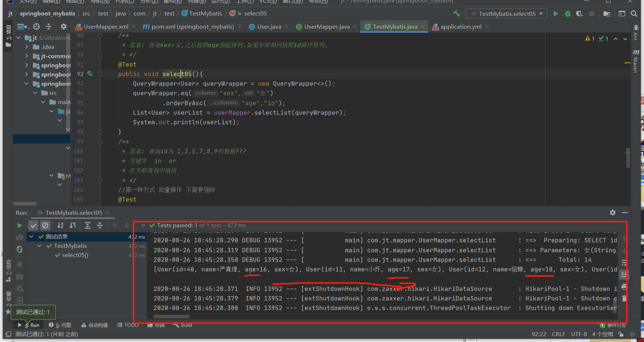
Task: Open Run panel settings gear
Action: [x=613, y=213]
